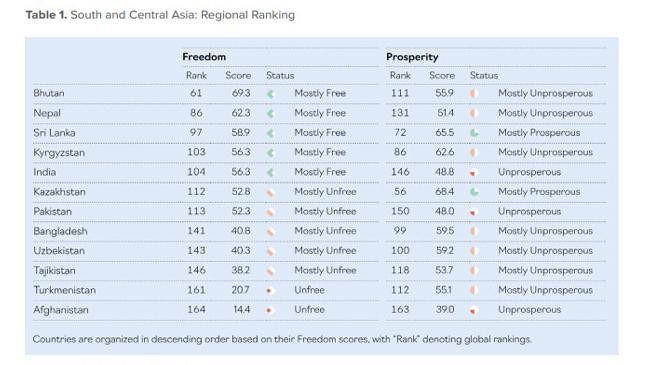Click Kyrgyzstan's Prosperity status icon

(473, 153)
